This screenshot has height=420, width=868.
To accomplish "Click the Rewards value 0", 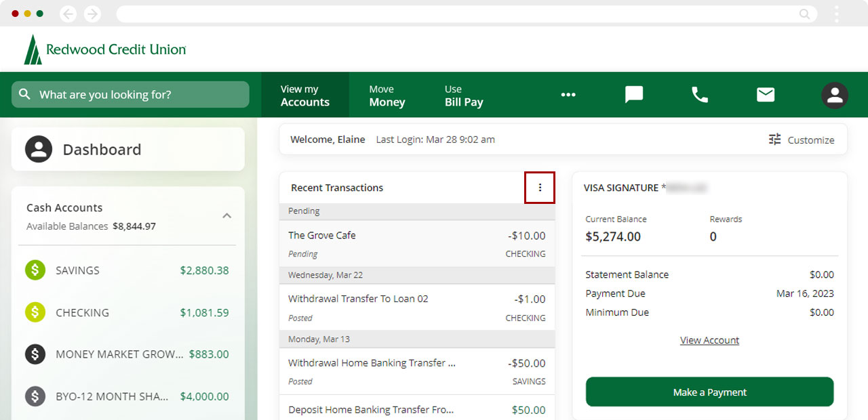I will point(713,236).
